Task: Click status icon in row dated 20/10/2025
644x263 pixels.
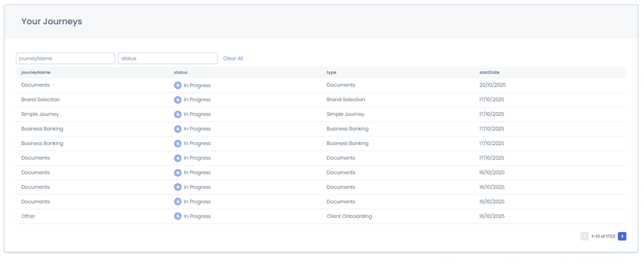Action: pyautogui.click(x=177, y=85)
